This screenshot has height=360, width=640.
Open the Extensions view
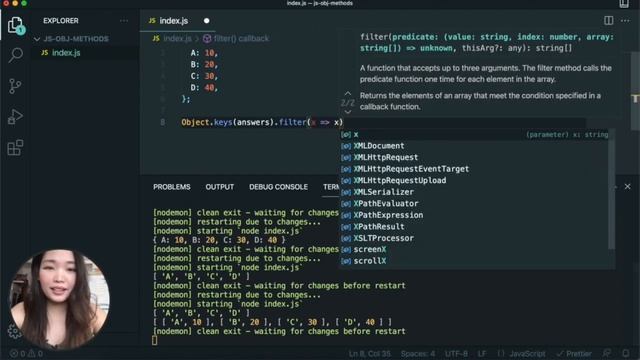pyautogui.click(x=15, y=148)
